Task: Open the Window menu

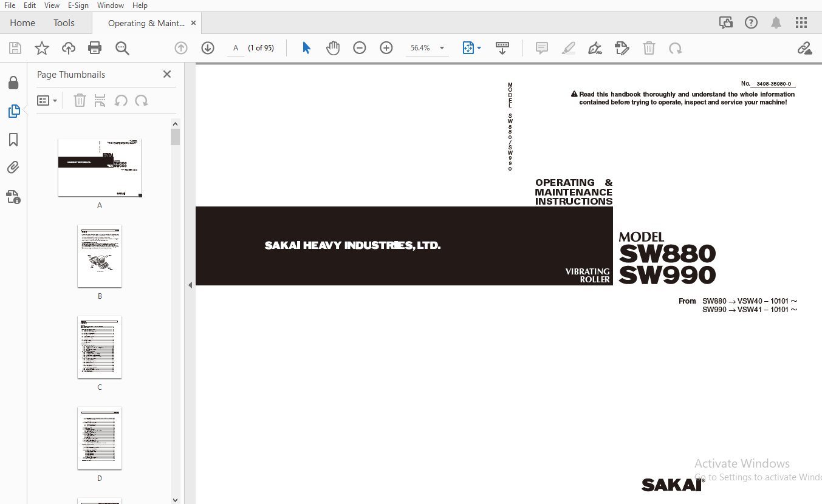Action: point(111,5)
